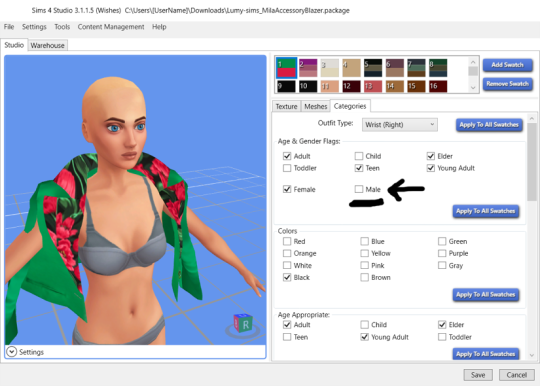The height and width of the screenshot is (386, 540).
Task: Expand the Settings panel chevron icon
Action: click(x=11, y=352)
